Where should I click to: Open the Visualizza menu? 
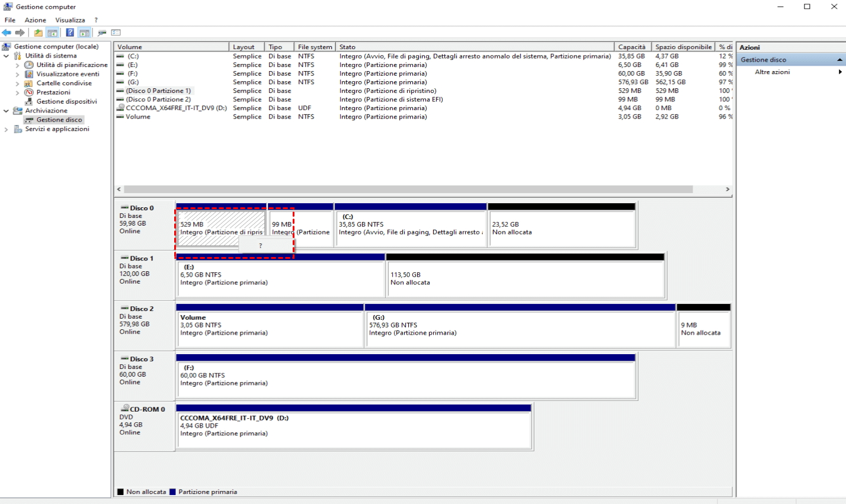point(70,20)
